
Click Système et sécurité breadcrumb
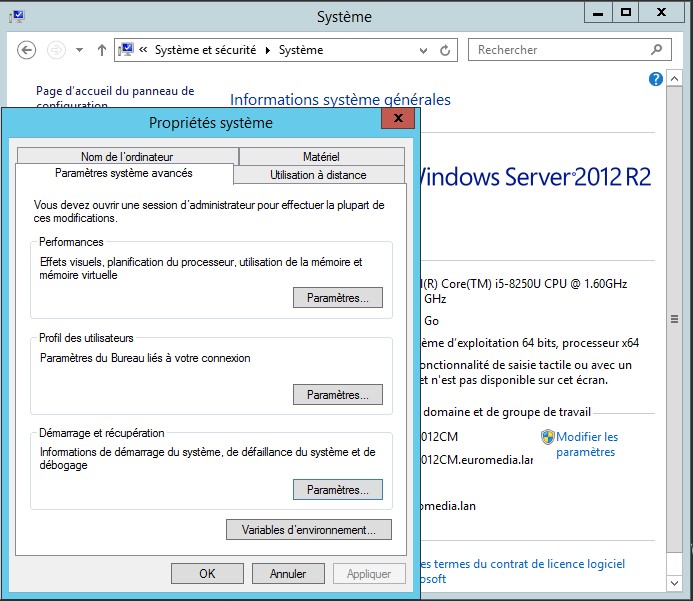tap(206, 50)
